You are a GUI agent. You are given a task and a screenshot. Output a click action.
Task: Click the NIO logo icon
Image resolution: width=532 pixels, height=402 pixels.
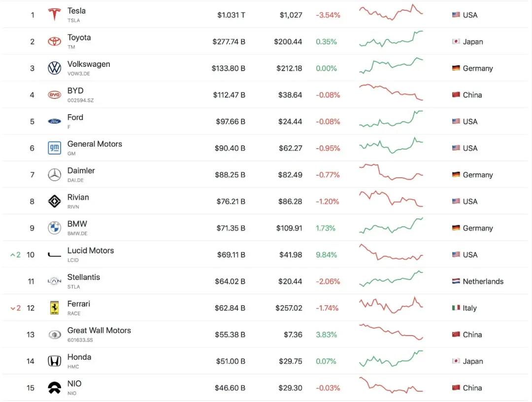[x=54, y=388]
